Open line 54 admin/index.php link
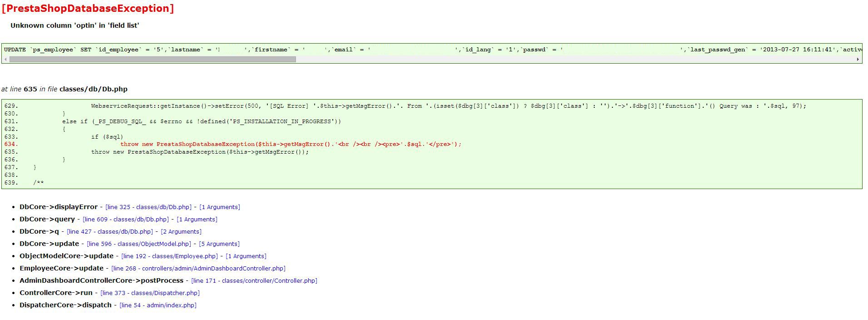Screen dimensions: 868x320 pos(158,305)
